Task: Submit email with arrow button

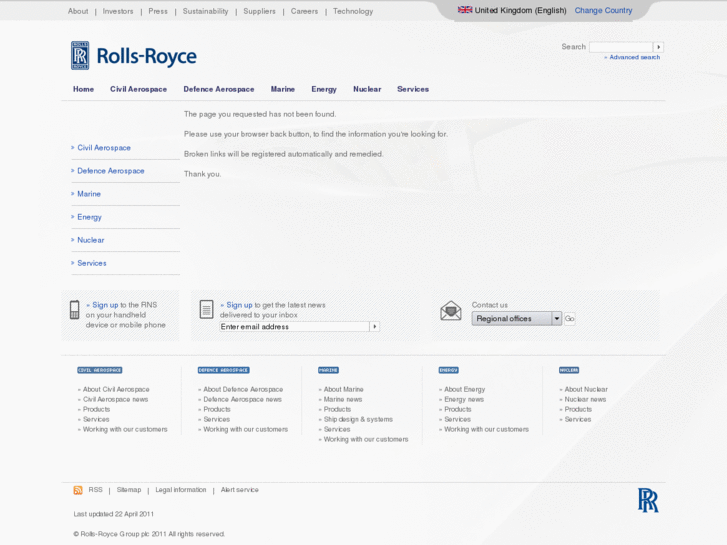Action: (x=375, y=327)
